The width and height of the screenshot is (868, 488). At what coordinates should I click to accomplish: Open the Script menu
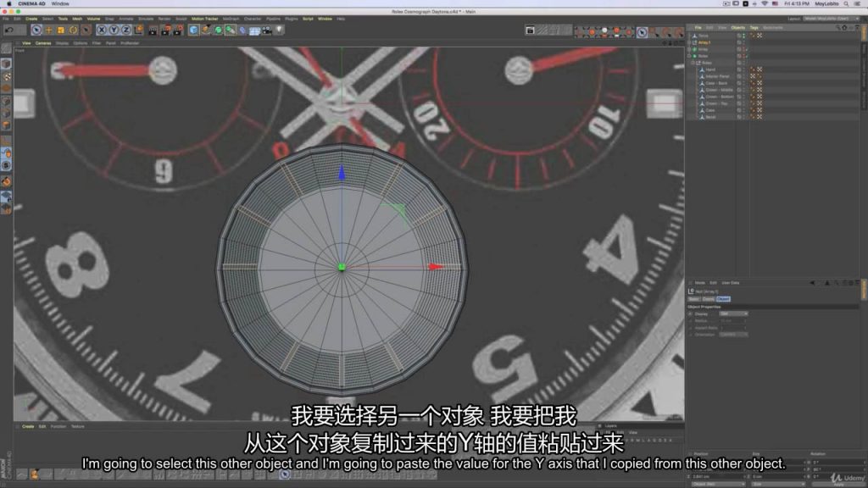[x=308, y=19]
